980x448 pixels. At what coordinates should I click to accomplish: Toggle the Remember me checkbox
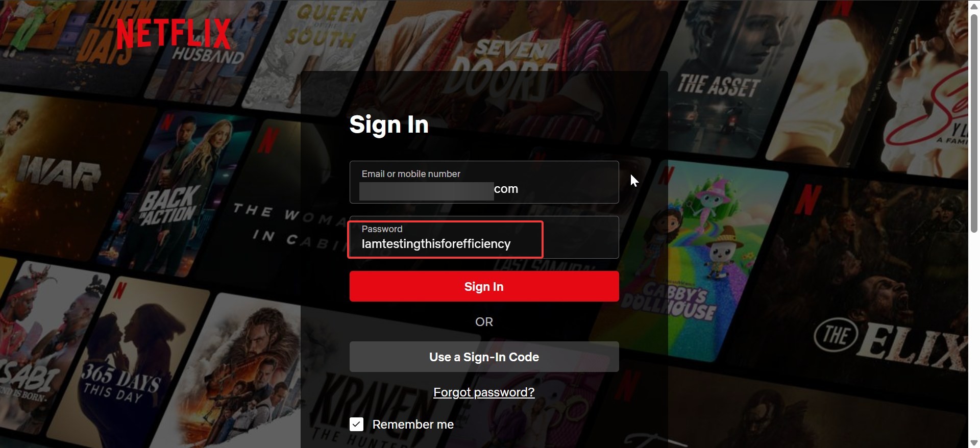pos(356,424)
